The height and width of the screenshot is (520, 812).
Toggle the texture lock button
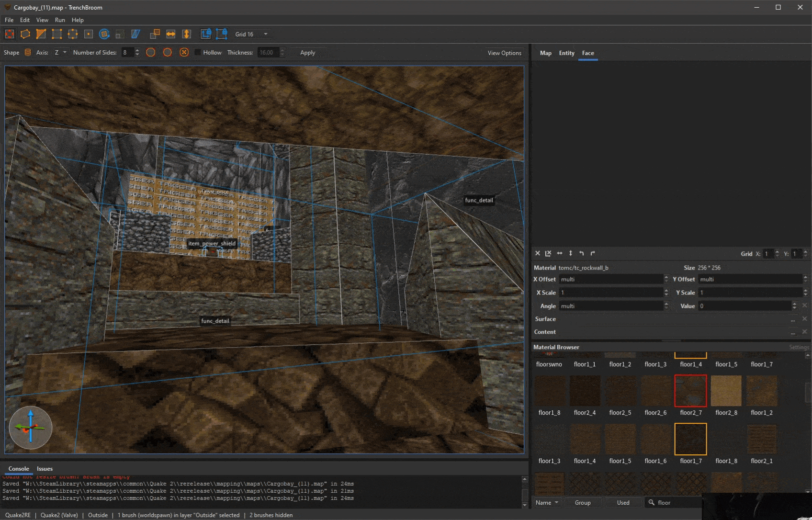(206, 34)
